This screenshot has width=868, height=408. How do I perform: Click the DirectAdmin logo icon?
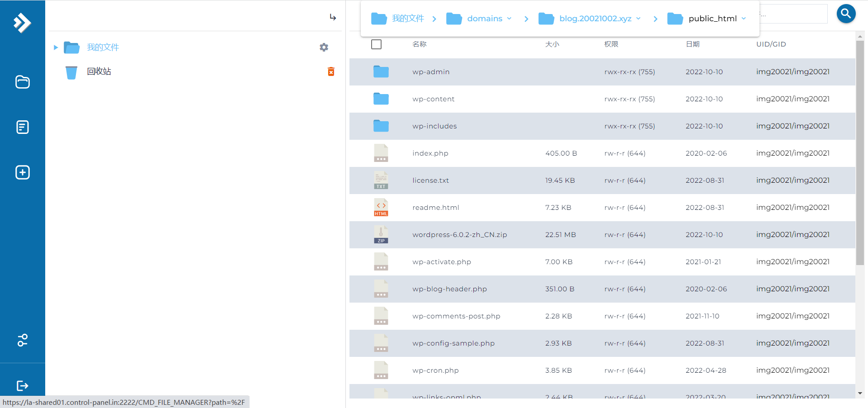click(22, 23)
